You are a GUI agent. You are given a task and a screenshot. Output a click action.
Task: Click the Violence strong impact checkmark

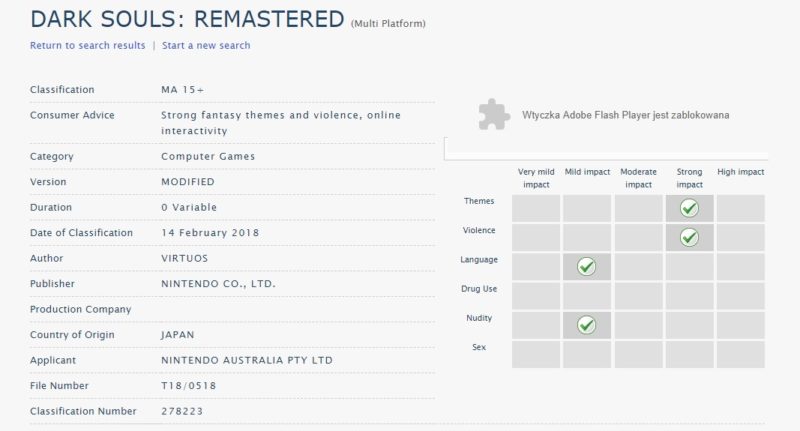(689, 237)
